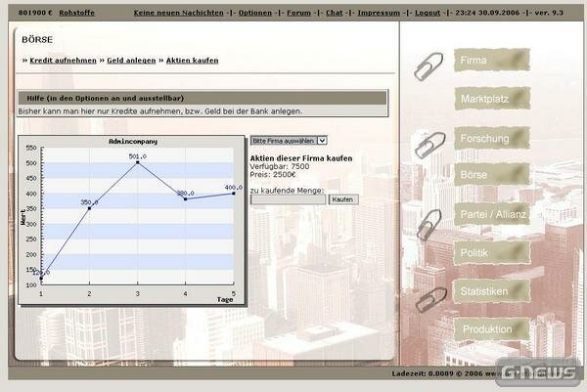587x392 pixels.
Task: Open the Impressum link
Action: 379,13
